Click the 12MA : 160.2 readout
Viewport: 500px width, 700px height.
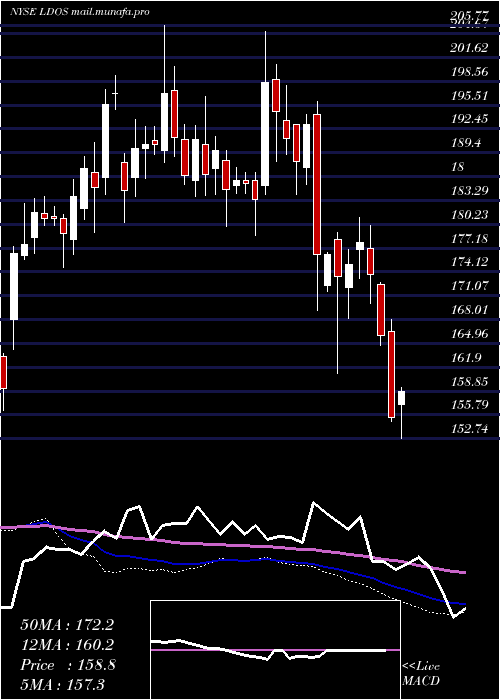tap(67, 645)
